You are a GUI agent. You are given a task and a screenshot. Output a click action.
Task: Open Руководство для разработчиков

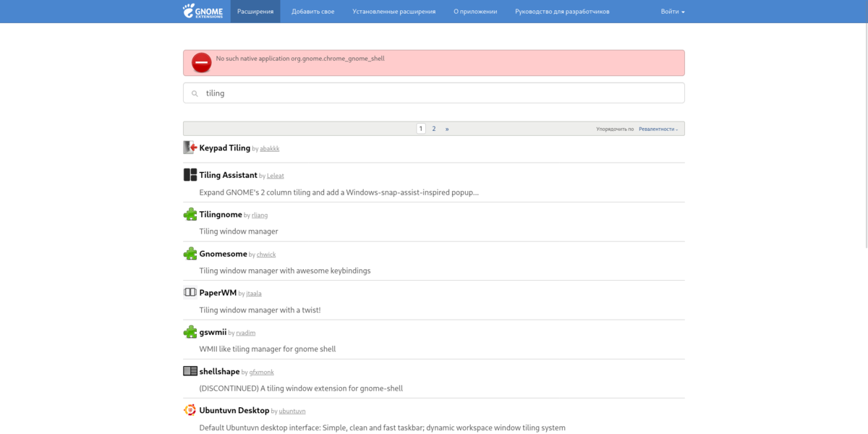(562, 12)
